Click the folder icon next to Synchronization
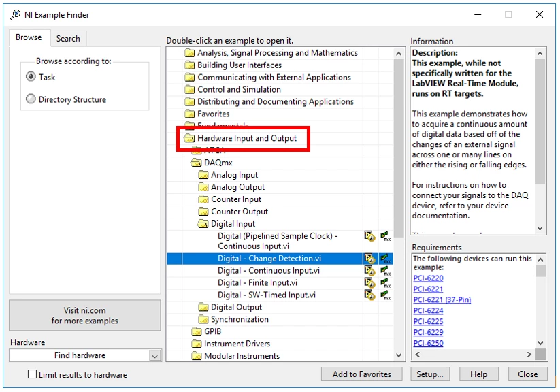 pyautogui.click(x=203, y=319)
